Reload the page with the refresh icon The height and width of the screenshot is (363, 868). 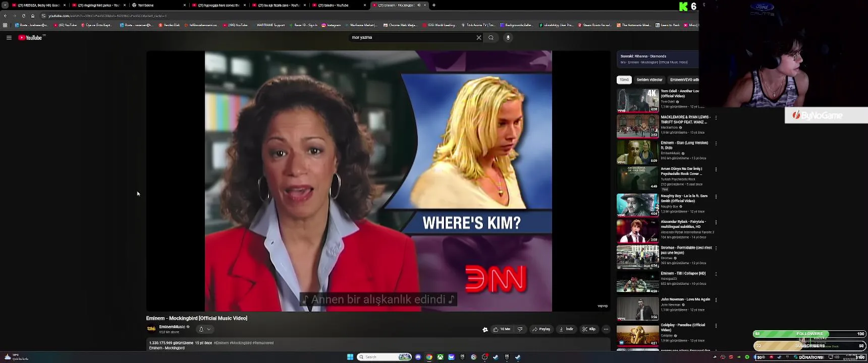tap(23, 16)
